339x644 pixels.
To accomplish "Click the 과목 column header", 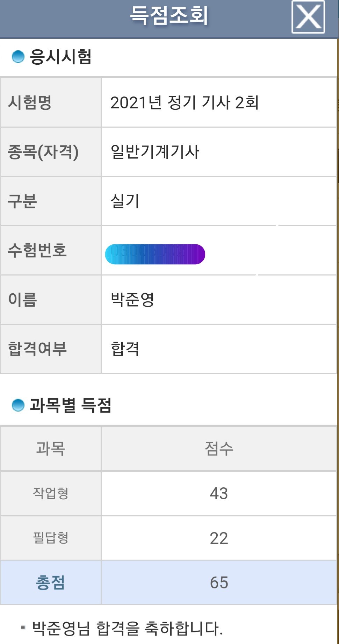I will 51,449.
